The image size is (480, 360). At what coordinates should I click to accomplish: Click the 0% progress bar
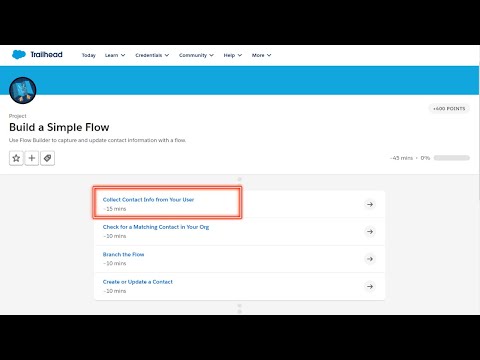coord(452,158)
